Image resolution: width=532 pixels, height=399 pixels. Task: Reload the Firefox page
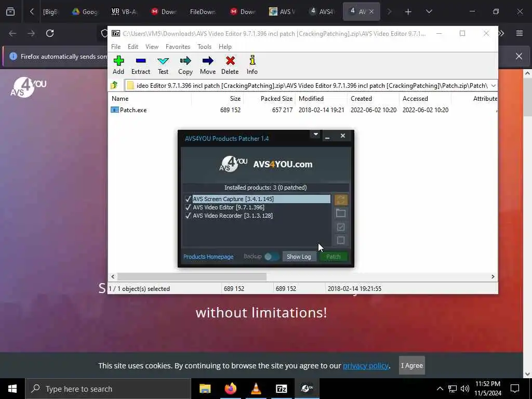click(50, 33)
